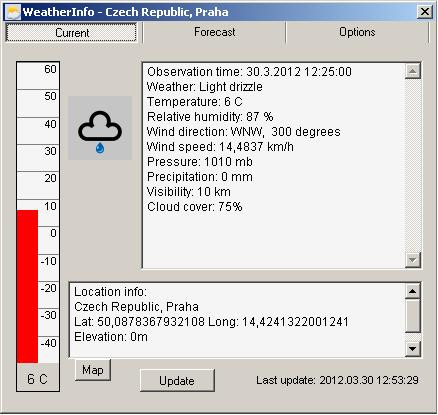Click the 'Cloud cover: 75%' line
This screenshot has width=438, height=415.
(195, 207)
